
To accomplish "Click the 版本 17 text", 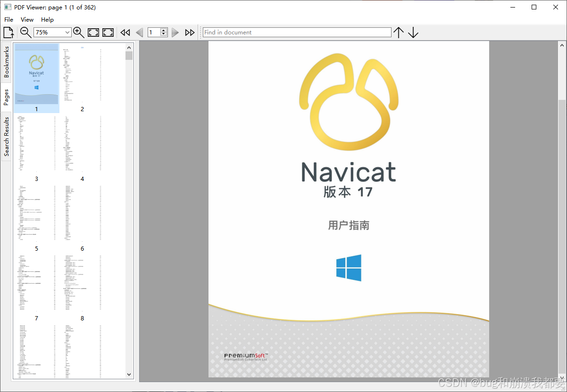I will (348, 192).
